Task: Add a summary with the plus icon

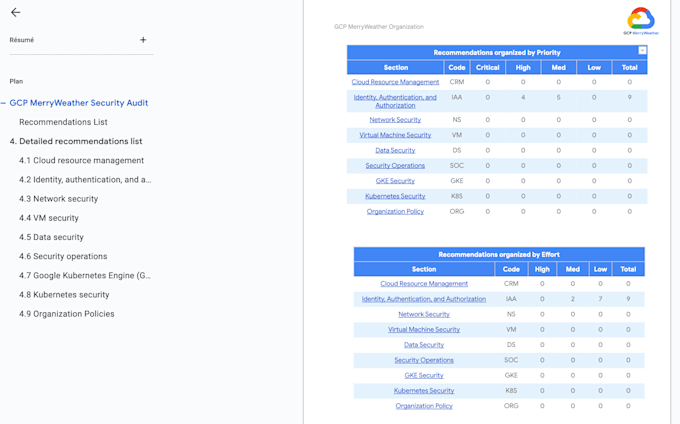Action: pos(143,40)
